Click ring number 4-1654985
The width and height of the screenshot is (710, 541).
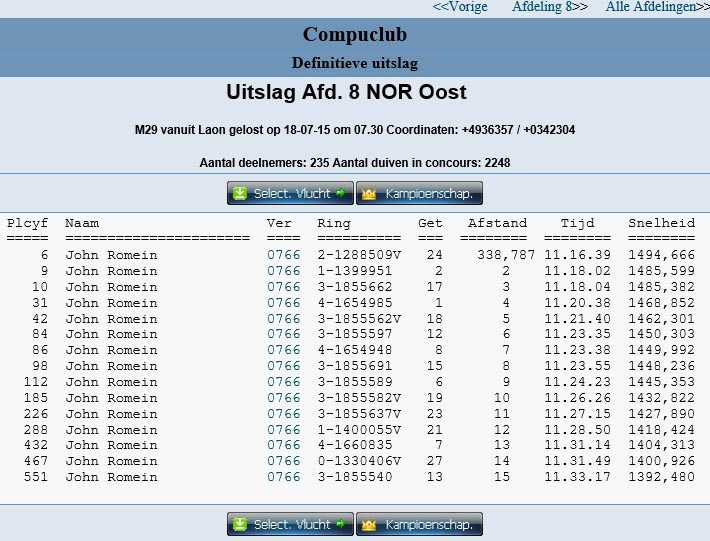355,302
